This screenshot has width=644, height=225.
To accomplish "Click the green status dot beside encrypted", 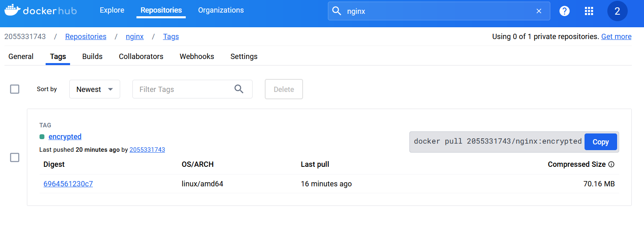I will click(x=42, y=137).
